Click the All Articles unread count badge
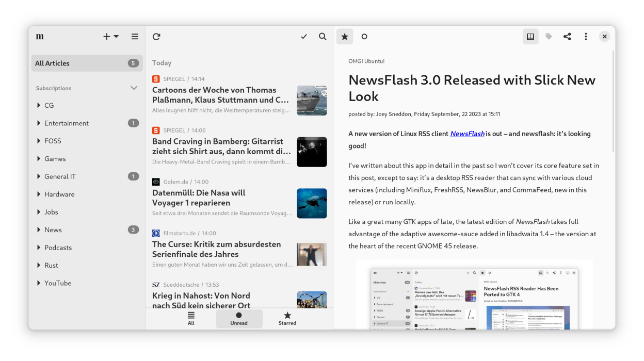The height and width of the screenshot is (361, 644). [x=134, y=63]
